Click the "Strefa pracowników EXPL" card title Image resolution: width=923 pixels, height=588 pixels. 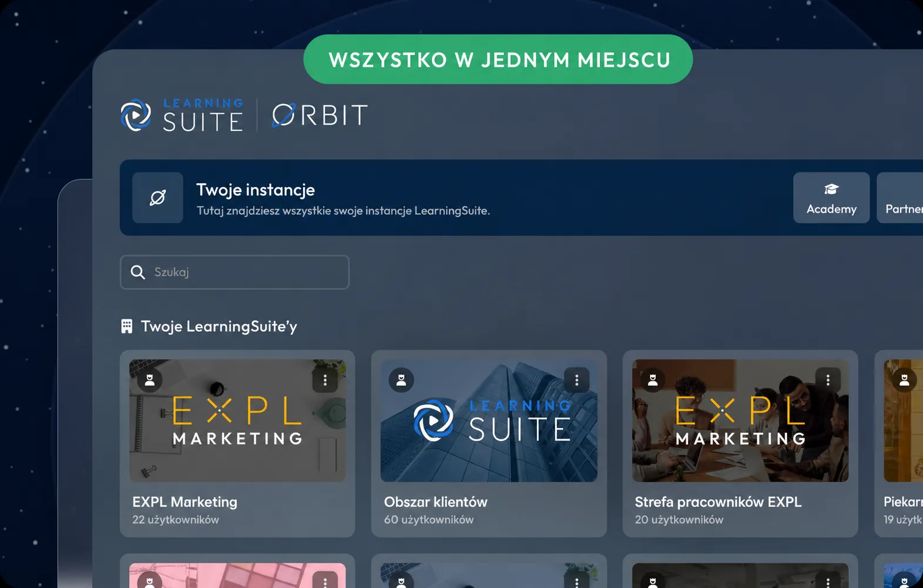tap(718, 502)
